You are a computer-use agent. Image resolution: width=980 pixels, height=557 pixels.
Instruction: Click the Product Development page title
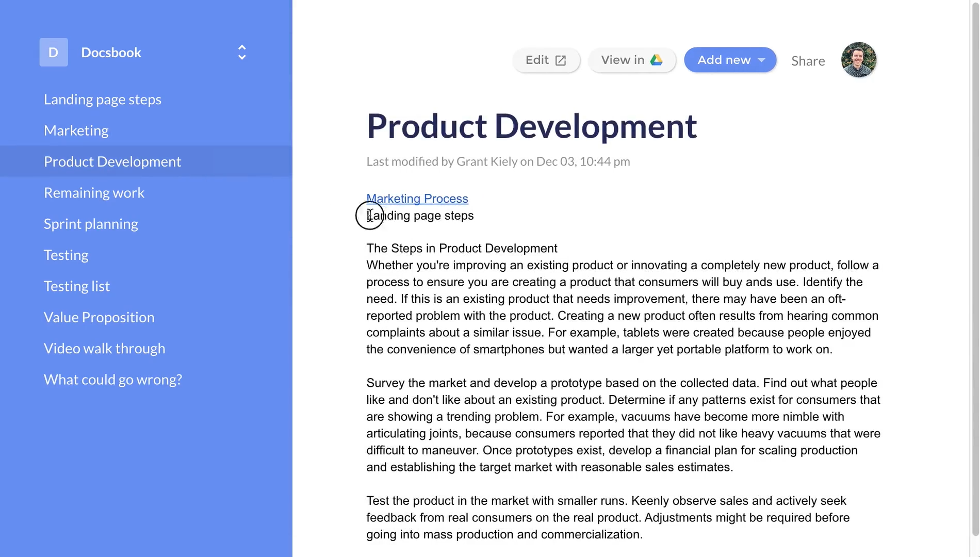click(531, 126)
